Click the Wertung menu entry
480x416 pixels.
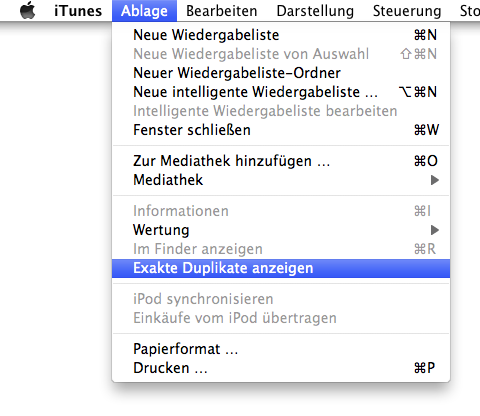(x=281, y=230)
